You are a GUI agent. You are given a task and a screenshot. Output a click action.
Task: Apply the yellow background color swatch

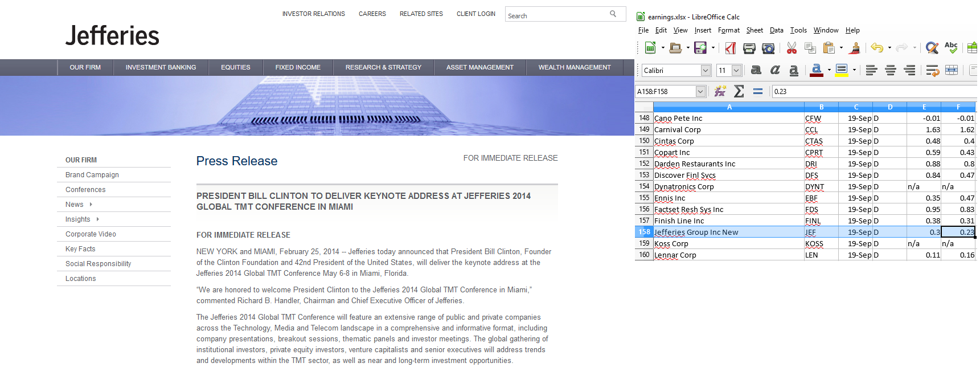tap(842, 75)
